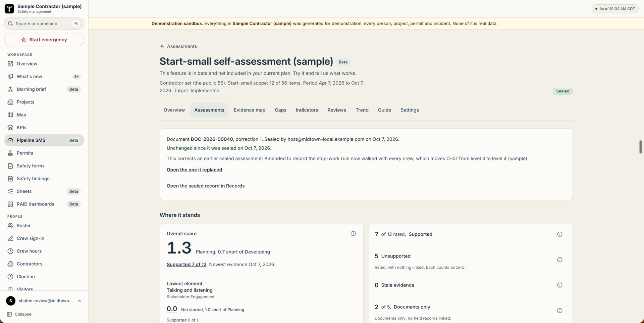The height and width of the screenshot is (323, 644).
Task: Show info for Unsupported count
Action: point(560,260)
